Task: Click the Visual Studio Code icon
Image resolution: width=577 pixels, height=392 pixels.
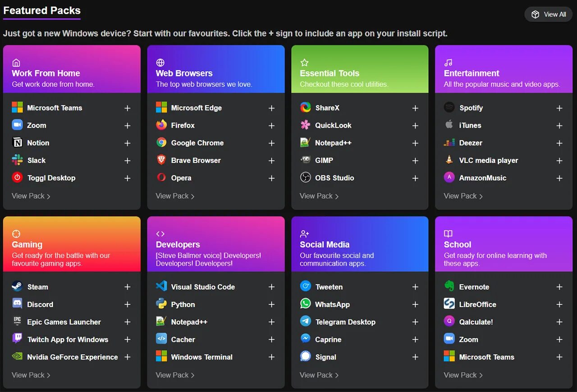Action: [161, 287]
